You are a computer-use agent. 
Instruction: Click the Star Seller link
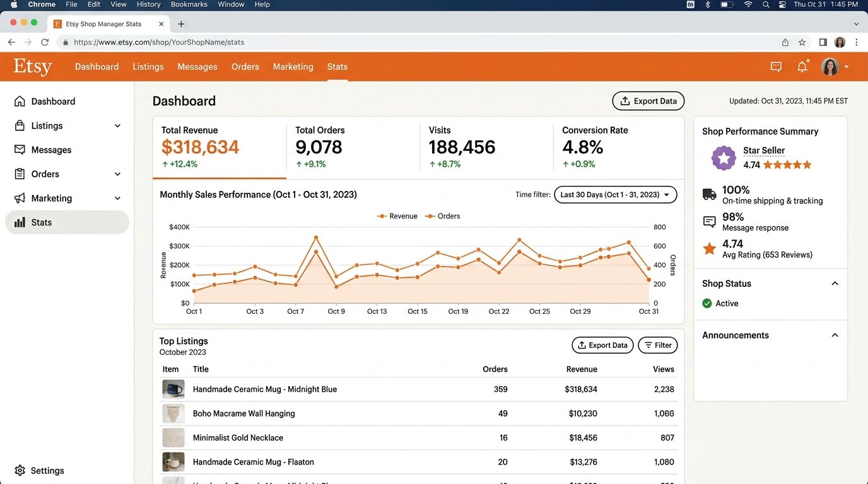coord(764,151)
